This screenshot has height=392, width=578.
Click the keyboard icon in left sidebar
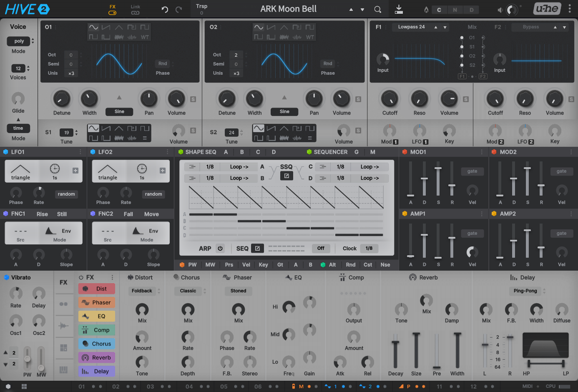pos(63,369)
